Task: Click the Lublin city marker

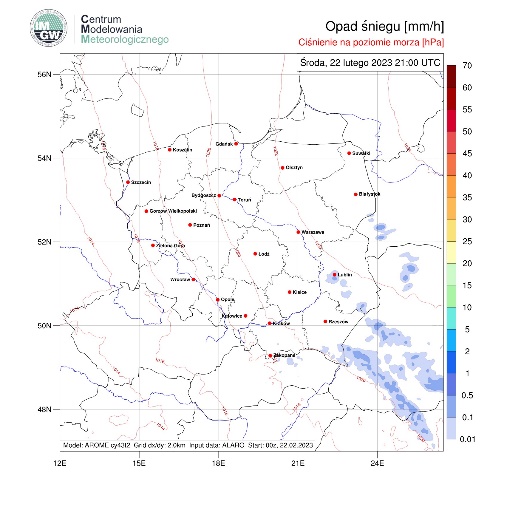Action: click(x=334, y=275)
